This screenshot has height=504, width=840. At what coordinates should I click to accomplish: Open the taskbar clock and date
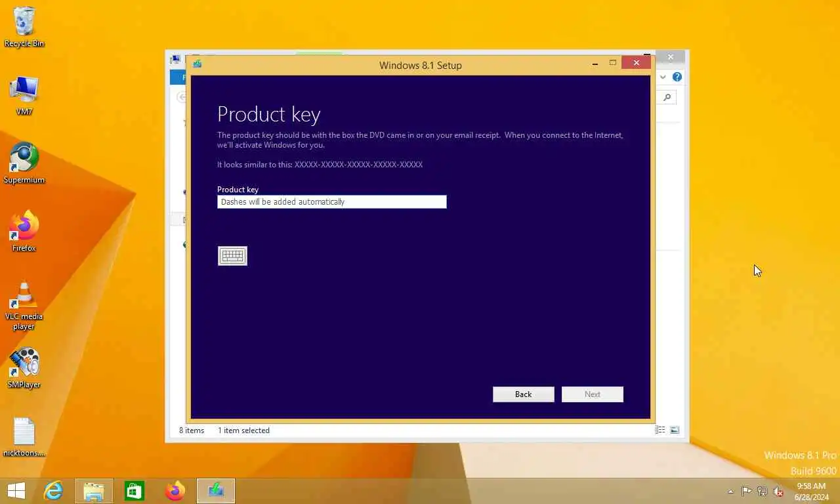pyautogui.click(x=811, y=492)
